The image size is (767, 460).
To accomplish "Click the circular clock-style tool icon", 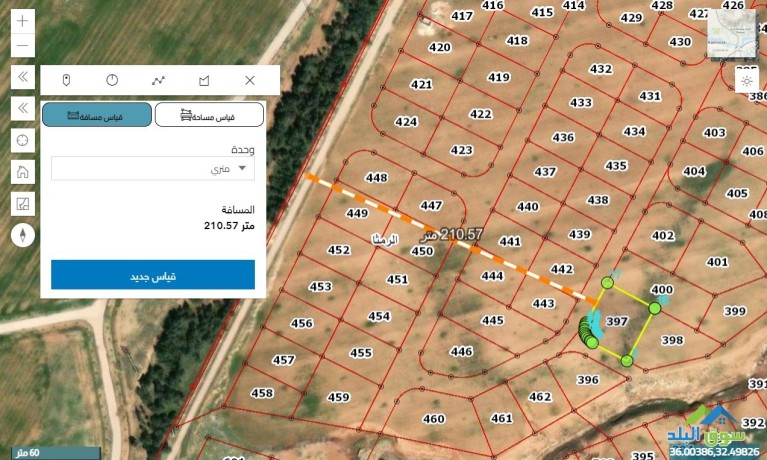I will tap(112, 80).
